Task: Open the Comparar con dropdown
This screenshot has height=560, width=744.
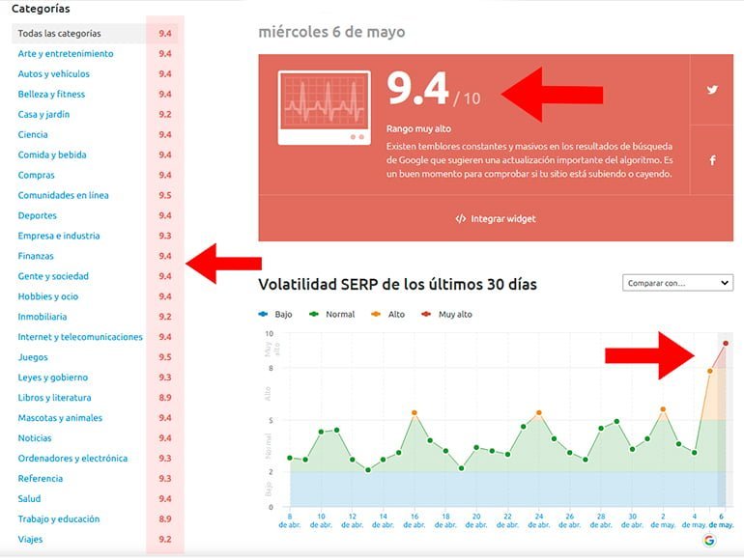Action: pyautogui.click(x=677, y=283)
